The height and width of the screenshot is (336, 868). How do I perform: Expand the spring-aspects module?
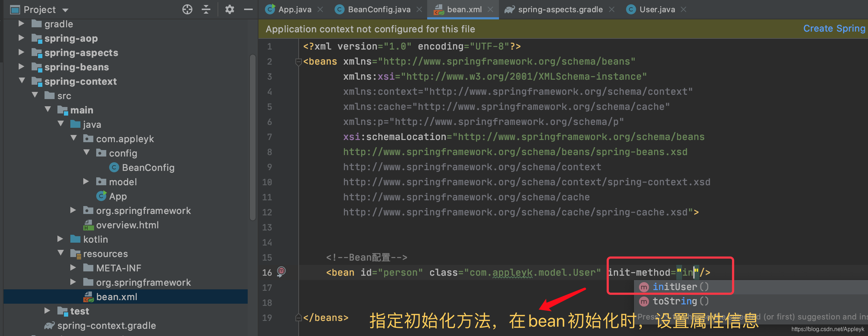click(21, 52)
